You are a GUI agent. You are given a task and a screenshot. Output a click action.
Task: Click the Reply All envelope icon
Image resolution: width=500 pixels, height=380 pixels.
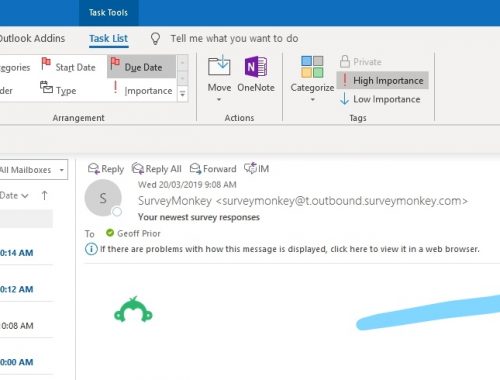(138, 169)
